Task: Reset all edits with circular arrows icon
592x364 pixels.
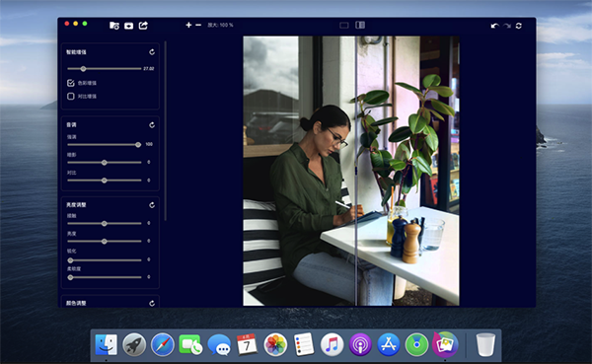Action: pos(519,26)
